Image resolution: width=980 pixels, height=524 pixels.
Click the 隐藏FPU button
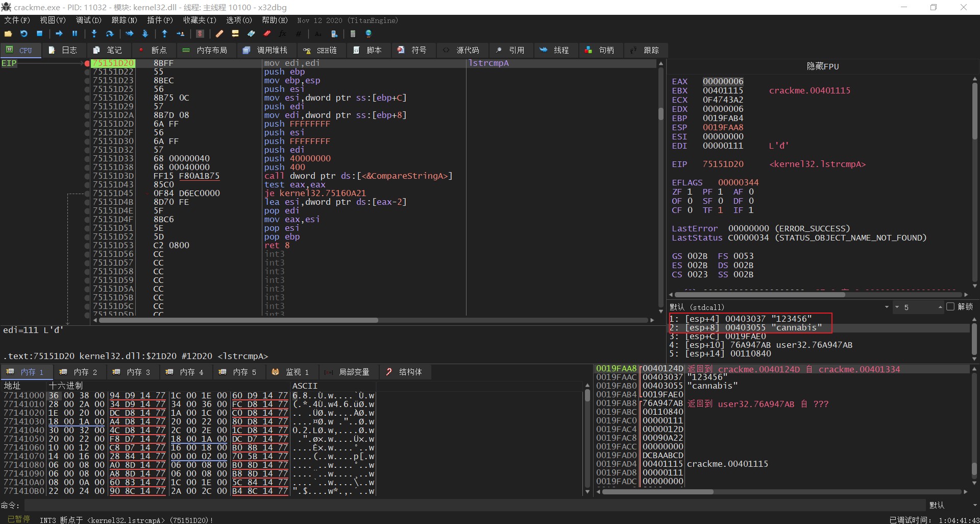822,66
